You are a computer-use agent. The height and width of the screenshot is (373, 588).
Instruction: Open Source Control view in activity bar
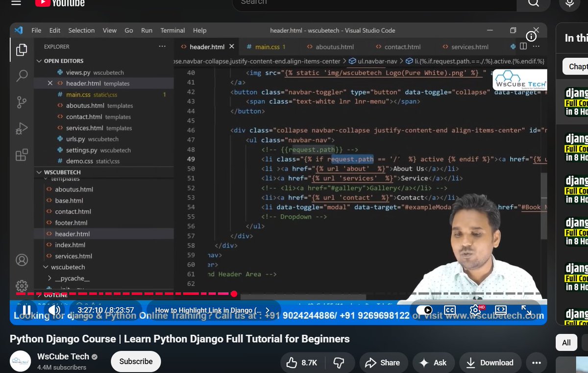(x=22, y=102)
